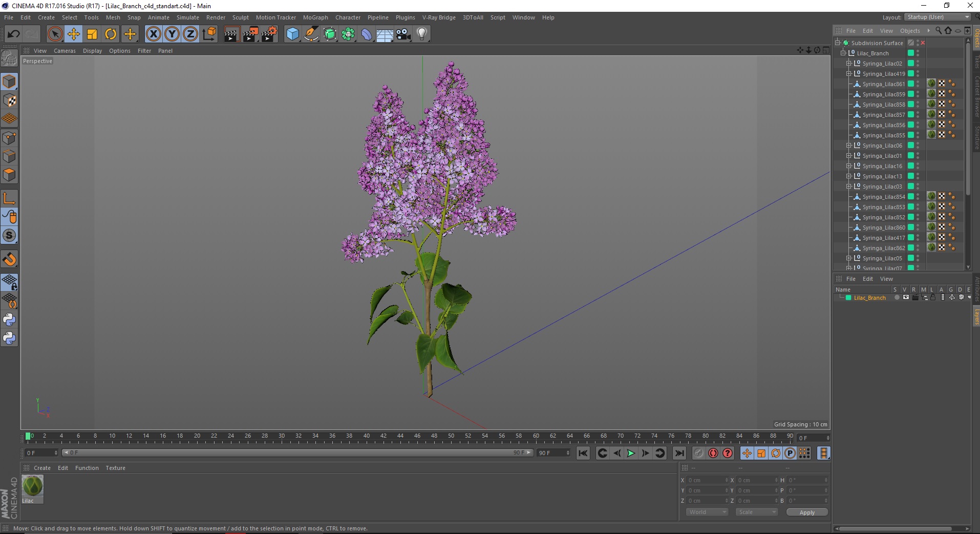This screenshot has height=534, width=980.
Task: Add a Floor environment object
Action: click(385, 34)
